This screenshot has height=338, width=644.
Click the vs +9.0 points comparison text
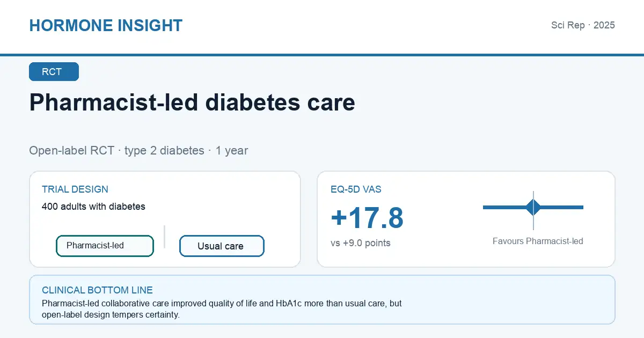tap(361, 243)
